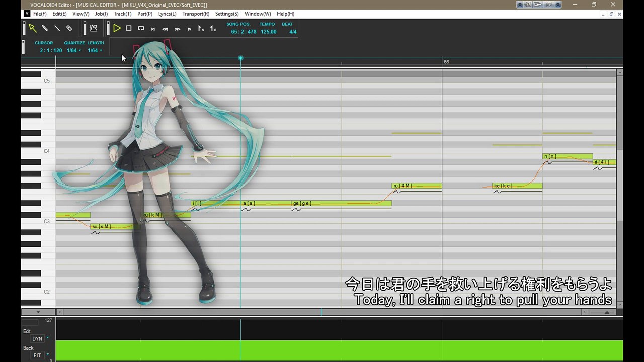Open the File menu
Viewport: 644px width, 362px height.
(40, 14)
